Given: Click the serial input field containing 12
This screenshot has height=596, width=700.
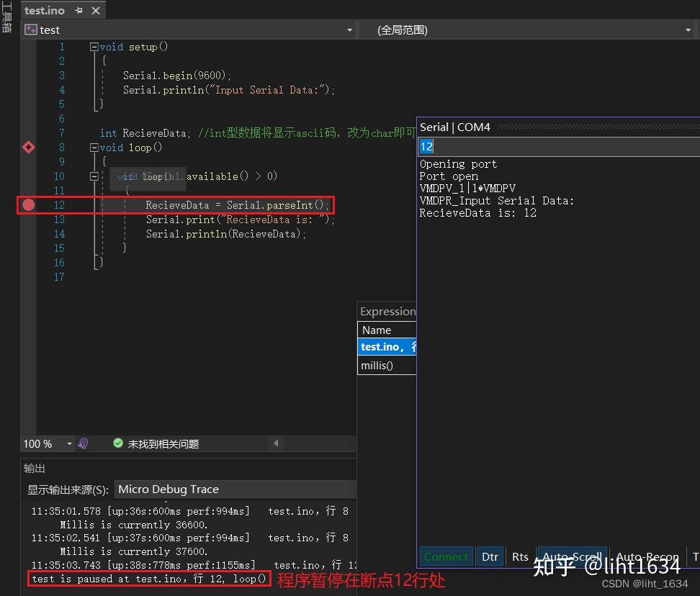Looking at the screenshot, I should point(504,146).
